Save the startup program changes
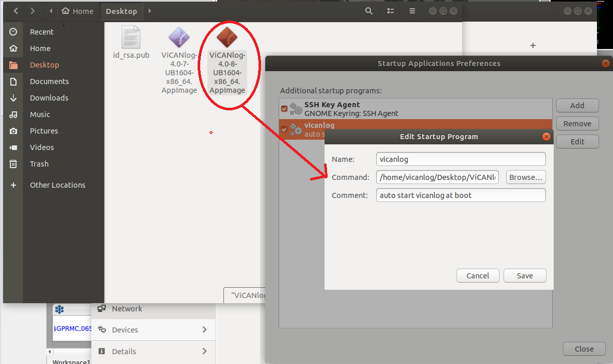 point(525,275)
